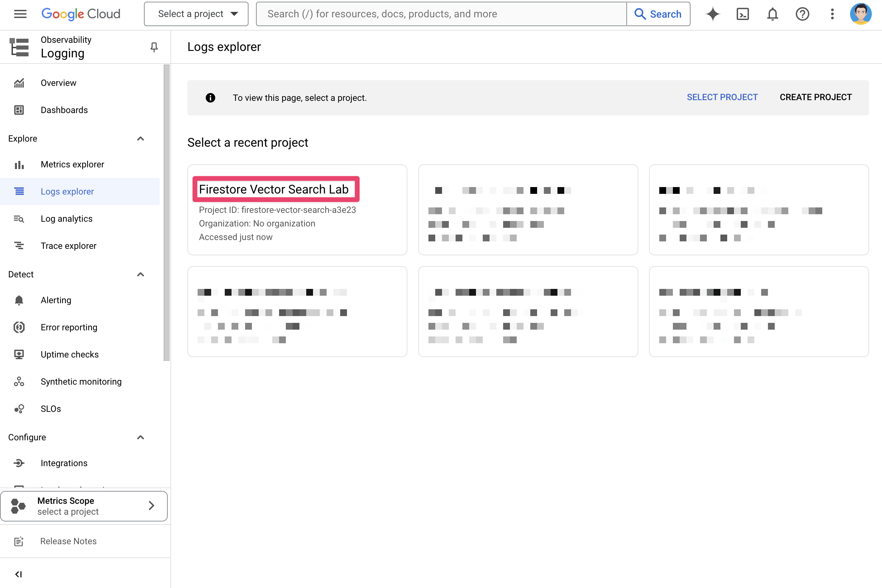Click the Metrics explorer icon in sidebar
Viewport: 882px width, 588px height.
click(18, 164)
